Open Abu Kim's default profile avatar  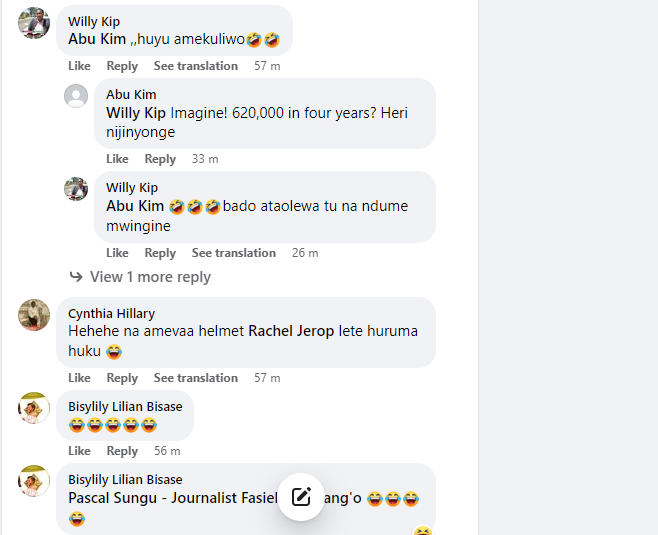coord(76,96)
